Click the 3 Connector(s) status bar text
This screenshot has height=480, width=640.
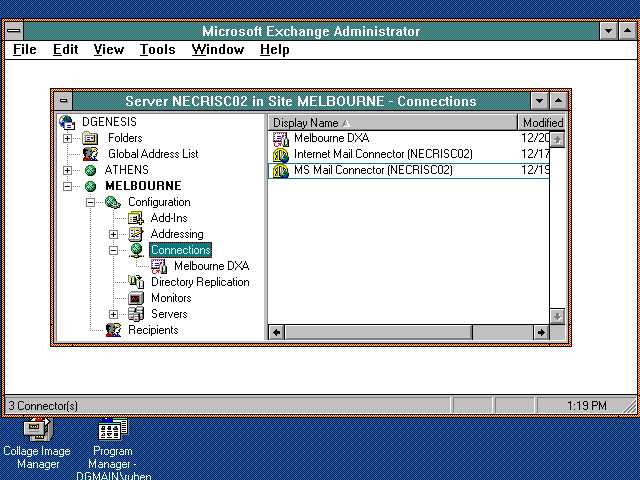(43, 406)
